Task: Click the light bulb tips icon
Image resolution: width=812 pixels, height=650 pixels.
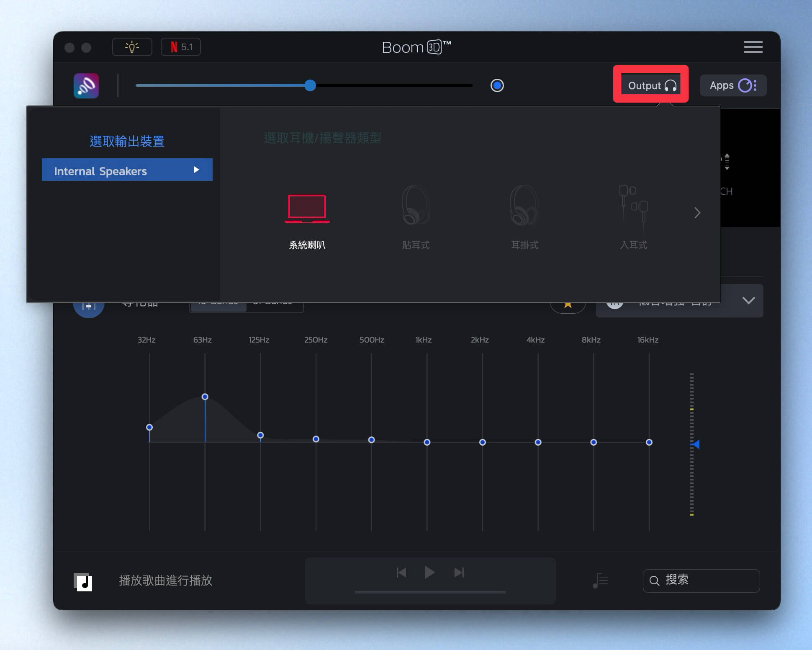Action: (132, 47)
